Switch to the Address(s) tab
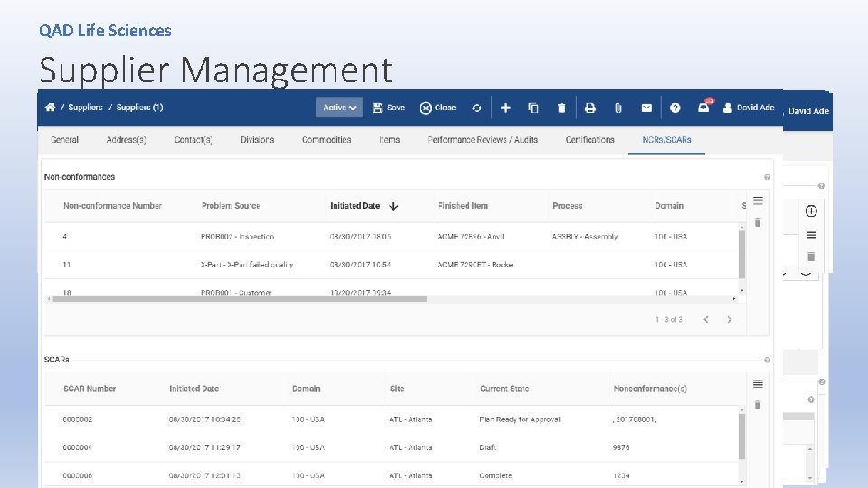The image size is (868, 488). 127,140
